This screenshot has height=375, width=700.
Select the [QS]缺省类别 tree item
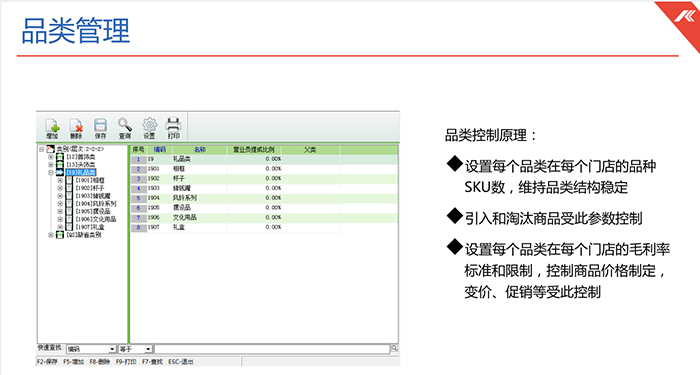tap(83, 235)
